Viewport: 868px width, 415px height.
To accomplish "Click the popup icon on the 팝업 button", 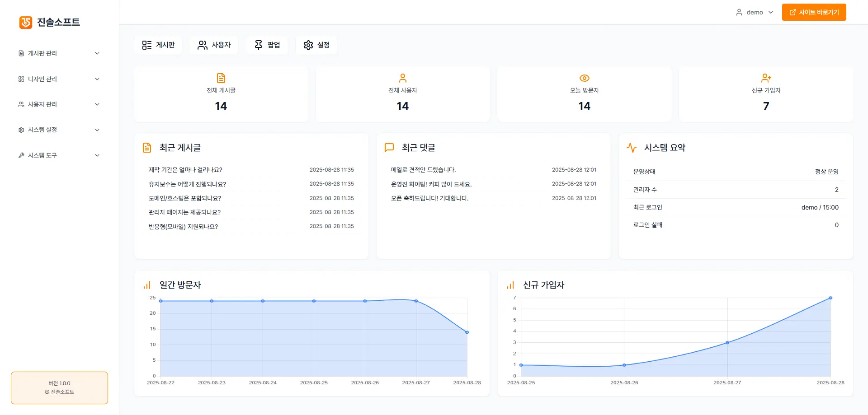I will point(258,45).
